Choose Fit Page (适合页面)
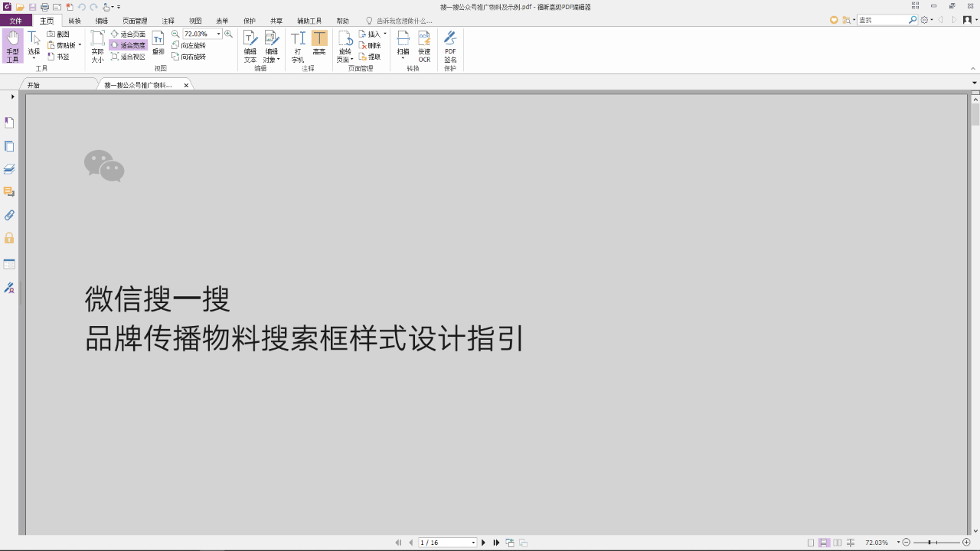 tap(128, 34)
